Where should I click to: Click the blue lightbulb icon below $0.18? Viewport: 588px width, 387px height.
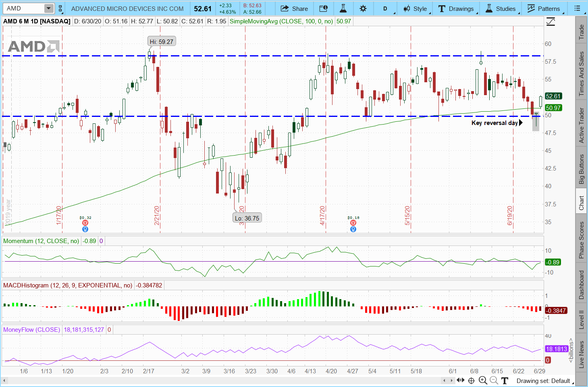(353, 229)
